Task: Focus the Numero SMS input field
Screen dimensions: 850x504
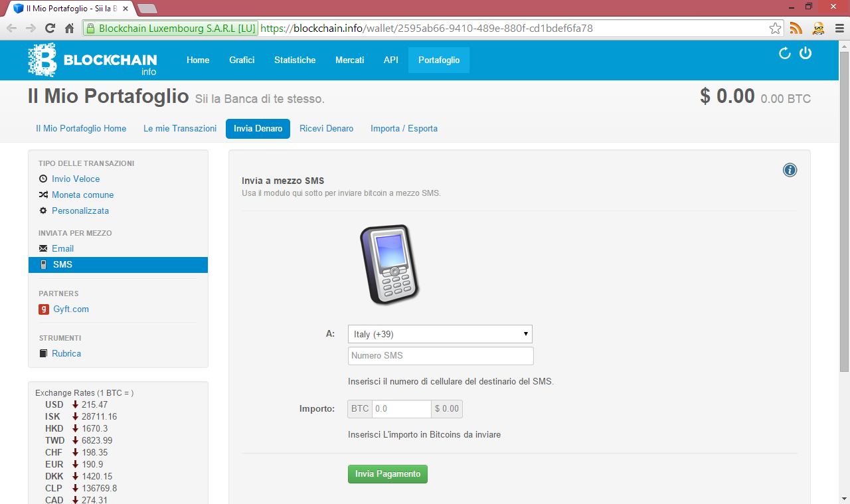Action: point(441,356)
